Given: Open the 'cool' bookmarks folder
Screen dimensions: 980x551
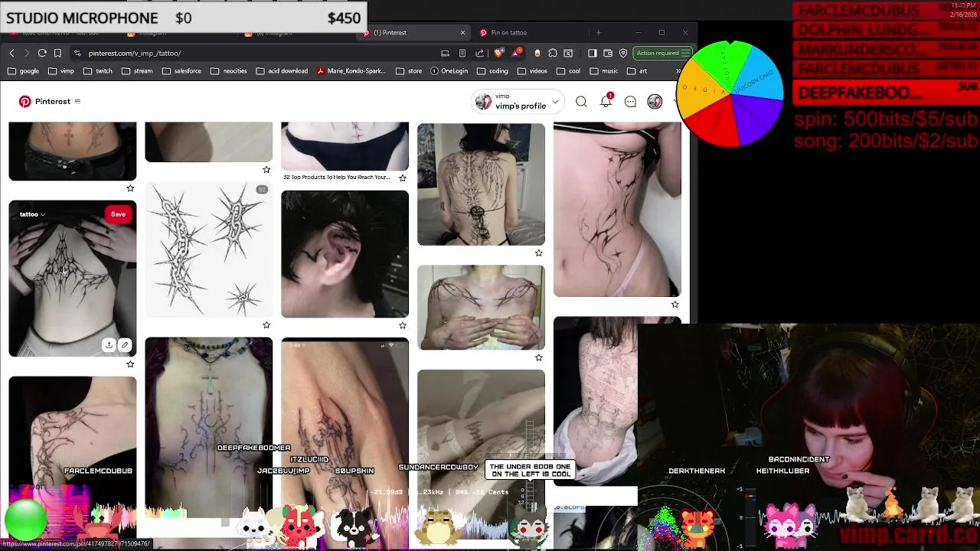Looking at the screenshot, I should [x=568, y=70].
